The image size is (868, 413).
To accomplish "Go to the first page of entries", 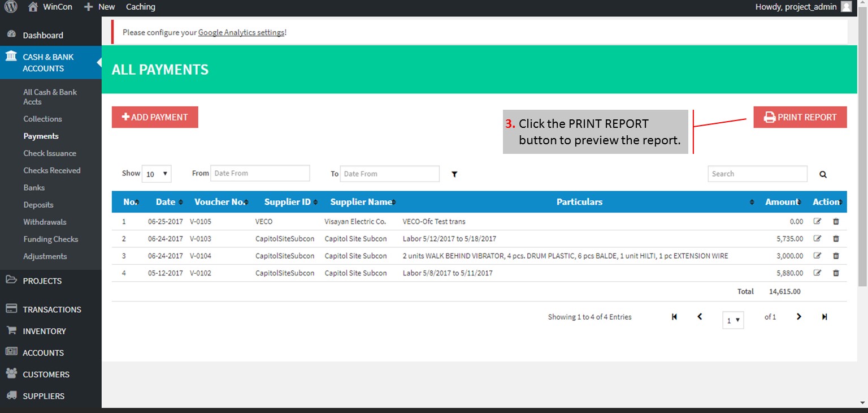I will click(674, 317).
